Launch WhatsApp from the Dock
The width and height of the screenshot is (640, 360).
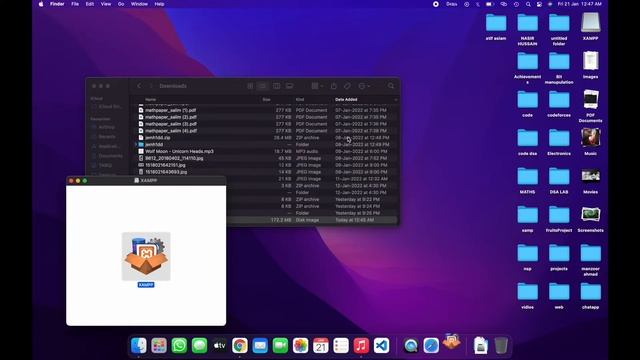[x=179, y=346]
